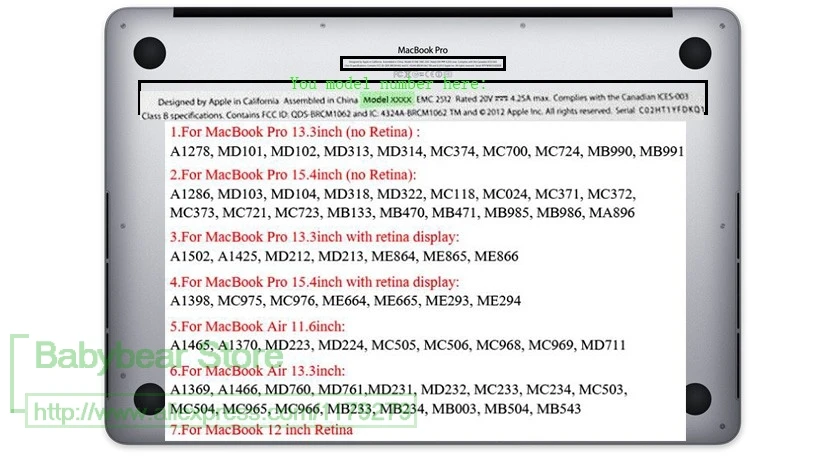Click heading "4.For MacBook Pro 15.4inch with retina display"
Image resolution: width=840 pixels, height=458 pixels.
click(314, 282)
